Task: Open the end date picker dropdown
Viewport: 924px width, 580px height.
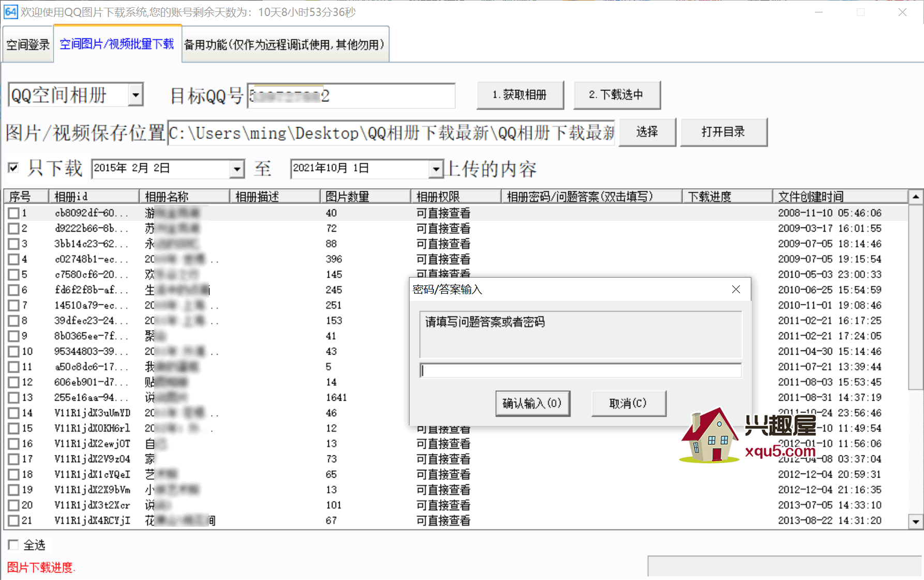Action: pos(436,169)
